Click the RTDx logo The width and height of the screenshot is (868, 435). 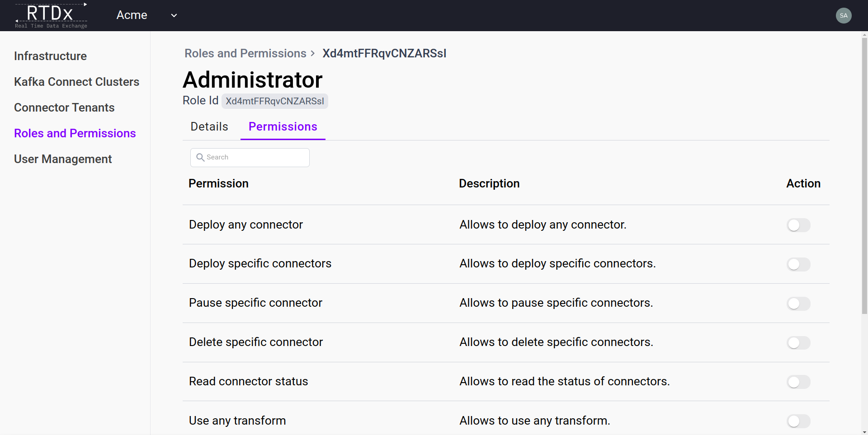tap(51, 16)
